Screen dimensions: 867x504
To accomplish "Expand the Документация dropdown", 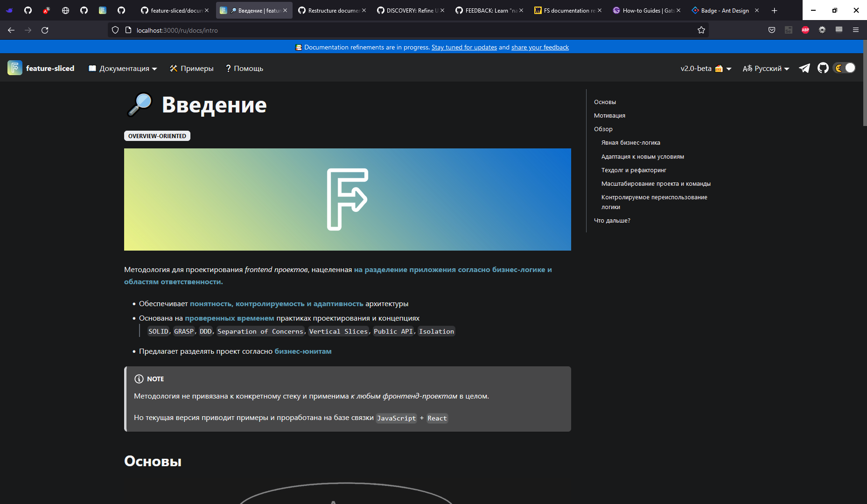I will tap(122, 68).
